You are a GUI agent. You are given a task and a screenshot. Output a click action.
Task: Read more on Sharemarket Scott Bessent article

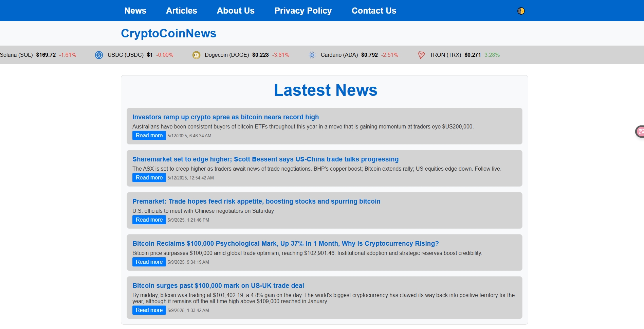(x=149, y=177)
